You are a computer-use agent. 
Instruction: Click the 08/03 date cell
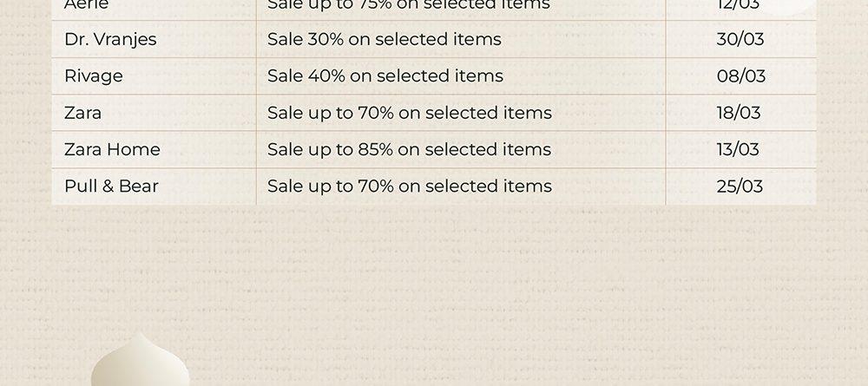click(x=740, y=75)
